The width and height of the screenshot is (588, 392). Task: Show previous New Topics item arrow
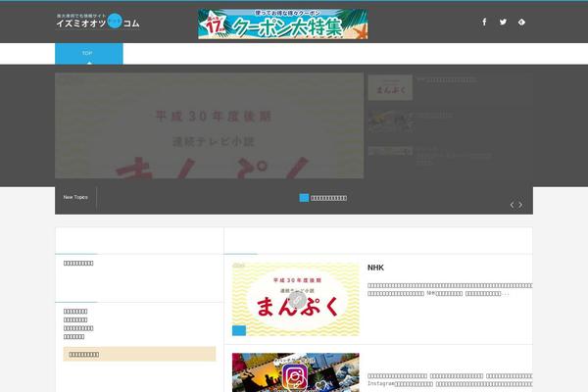click(512, 205)
